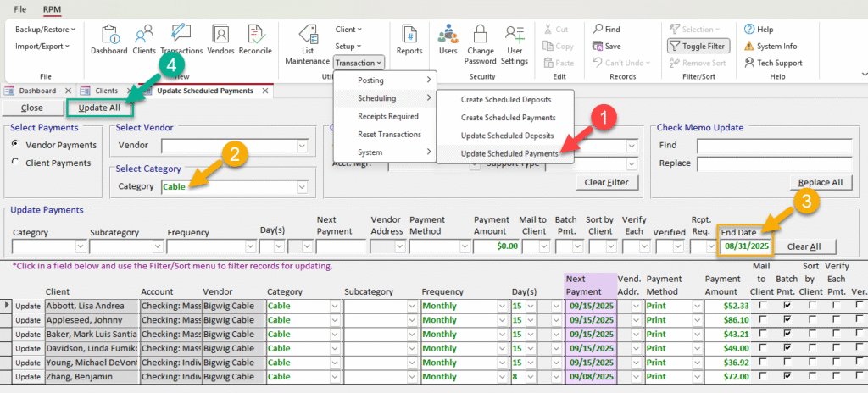868x393 pixels.
Task: Open the Reports icon
Action: [x=409, y=40]
